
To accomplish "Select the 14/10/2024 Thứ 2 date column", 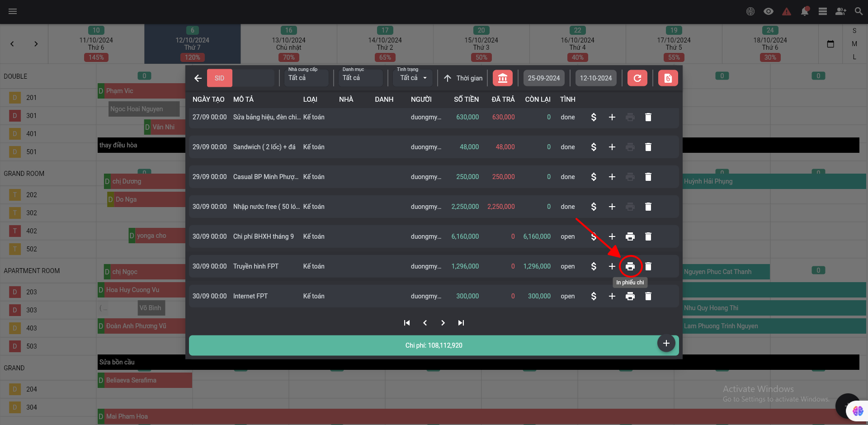I will point(385,44).
